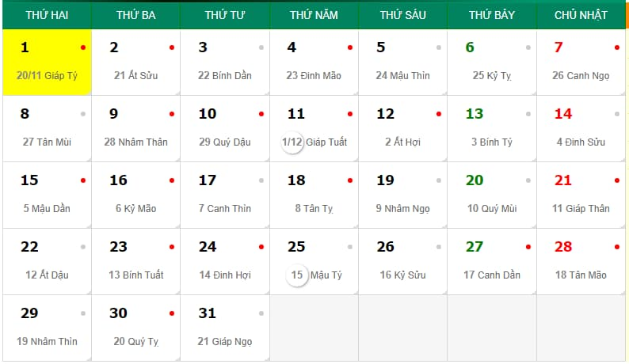Click the gray dot on day 8
The width and height of the screenshot is (629, 364).
tap(83, 114)
